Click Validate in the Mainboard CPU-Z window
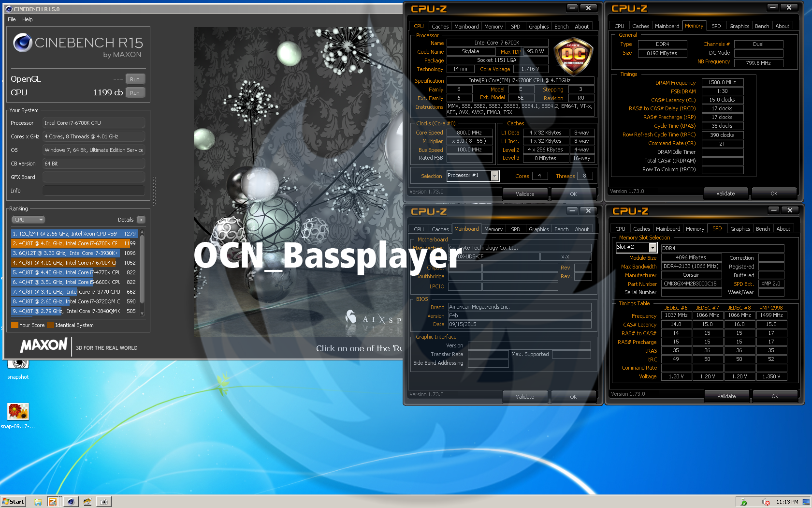Viewport: 812px width, 508px height. point(525,397)
